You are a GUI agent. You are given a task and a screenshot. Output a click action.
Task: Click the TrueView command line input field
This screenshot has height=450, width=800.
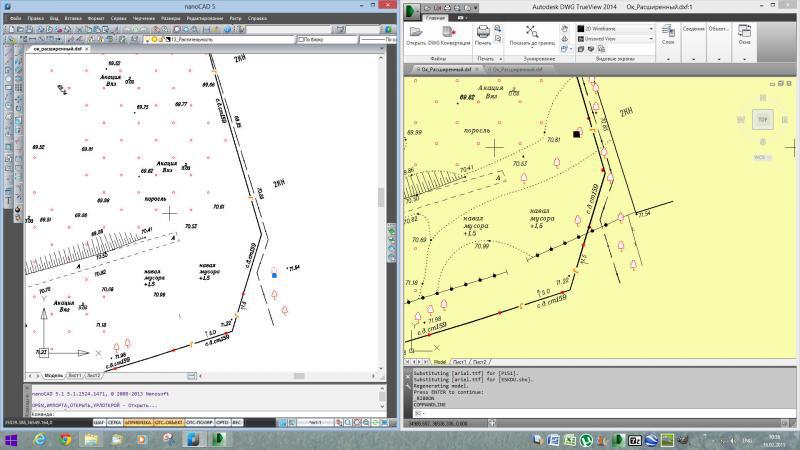point(605,413)
